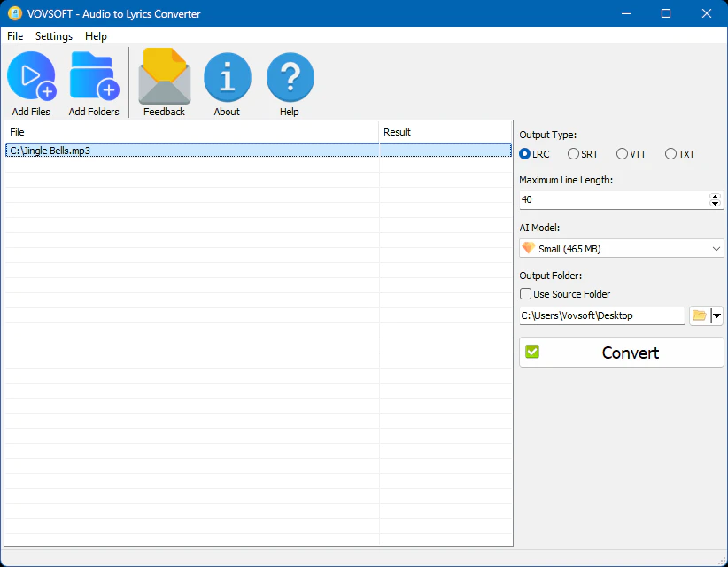Expand output folder button's dropdown arrow

point(716,315)
